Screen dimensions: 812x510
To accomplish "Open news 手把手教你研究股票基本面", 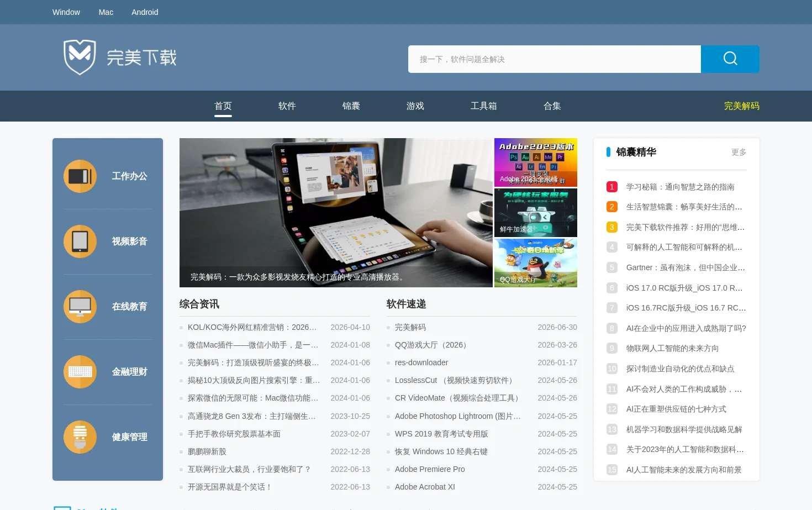I will (x=234, y=434).
